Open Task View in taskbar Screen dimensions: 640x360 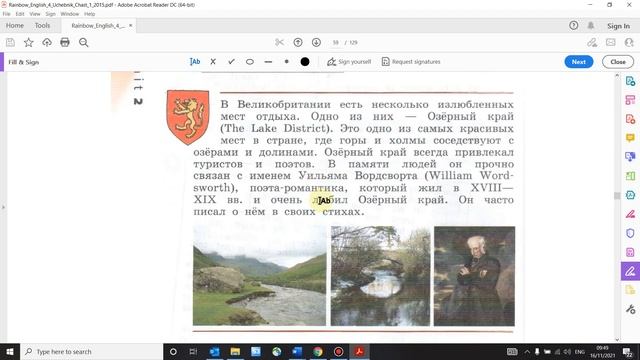click(x=193, y=351)
